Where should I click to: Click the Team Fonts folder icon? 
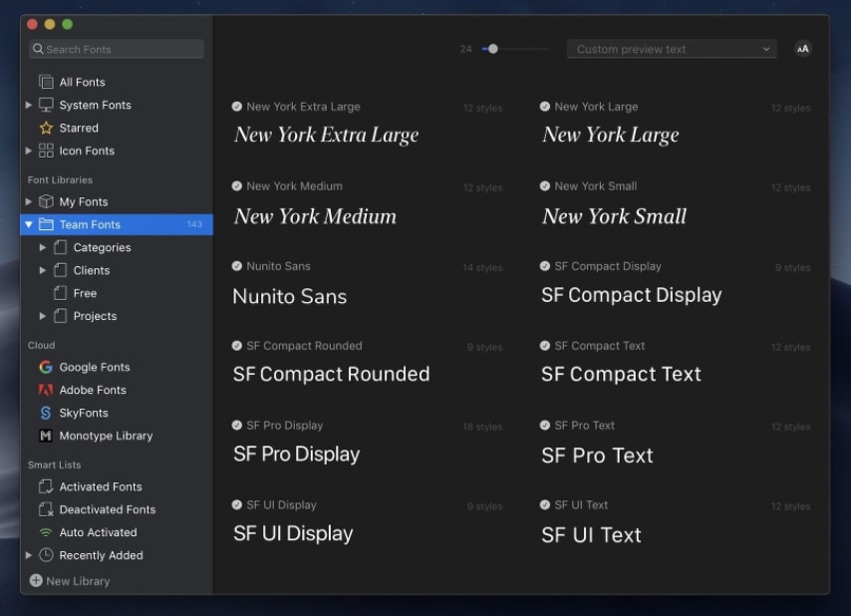46,224
